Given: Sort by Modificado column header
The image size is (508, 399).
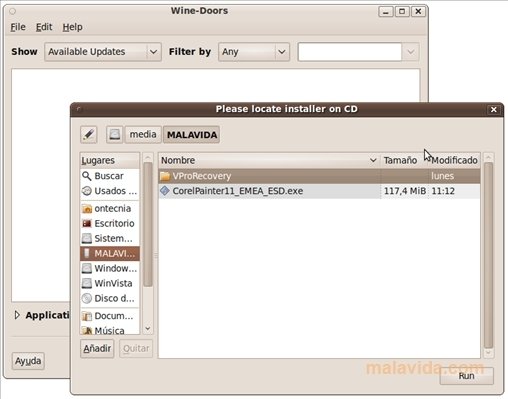Looking at the screenshot, I should tap(454, 160).
